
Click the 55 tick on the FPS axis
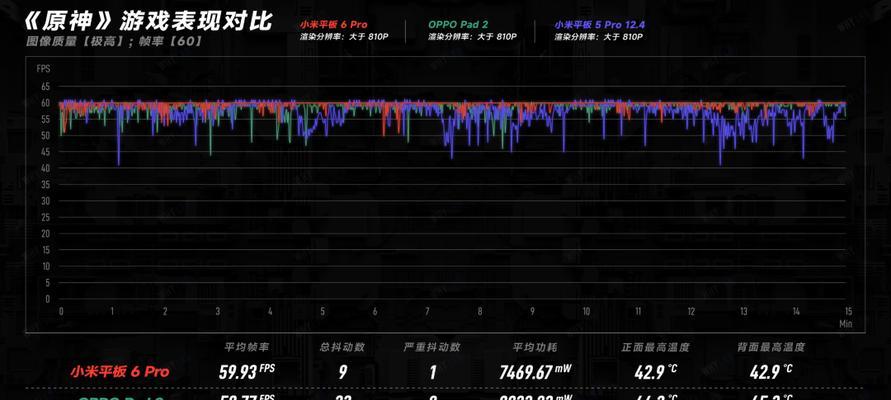[x=45, y=119]
